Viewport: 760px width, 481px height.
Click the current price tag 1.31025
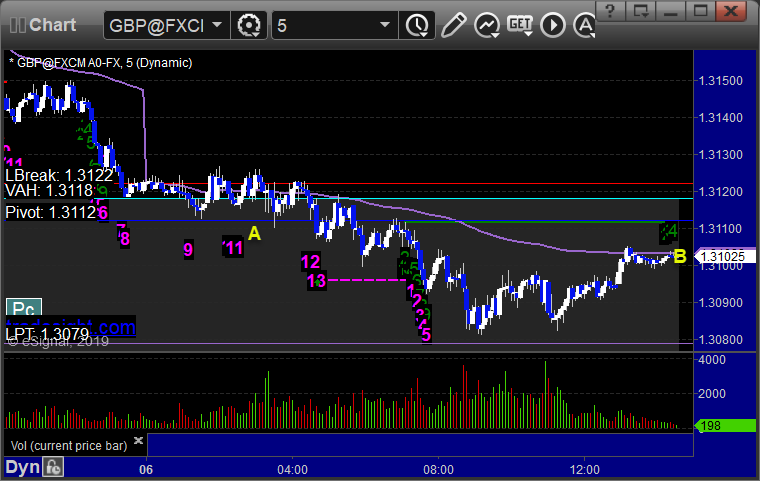pyautogui.click(x=725, y=257)
